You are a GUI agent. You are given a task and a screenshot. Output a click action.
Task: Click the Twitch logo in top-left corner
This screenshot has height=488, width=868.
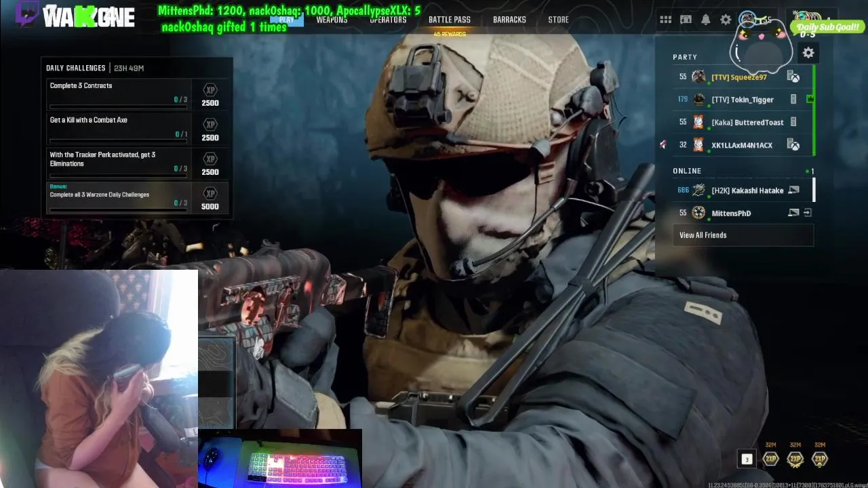[x=27, y=14]
